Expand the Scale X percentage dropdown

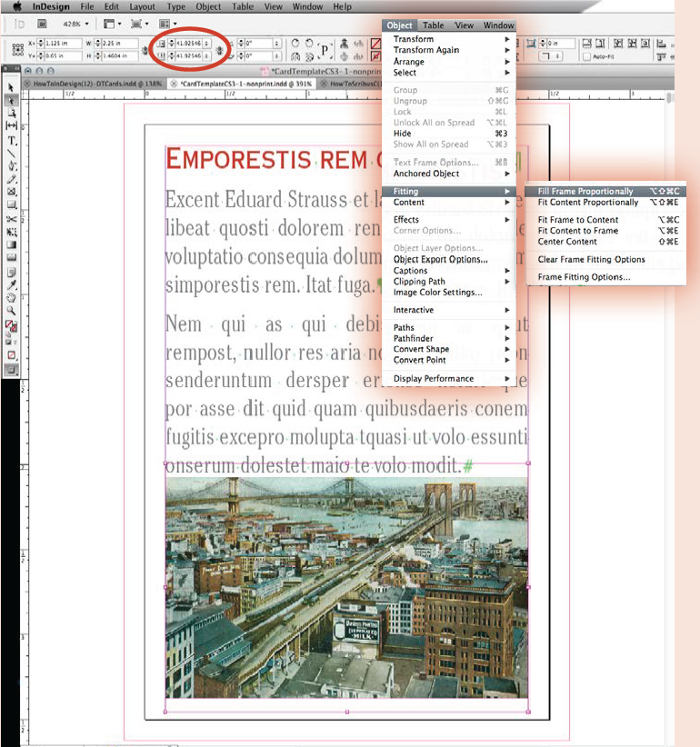pyautogui.click(x=206, y=43)
